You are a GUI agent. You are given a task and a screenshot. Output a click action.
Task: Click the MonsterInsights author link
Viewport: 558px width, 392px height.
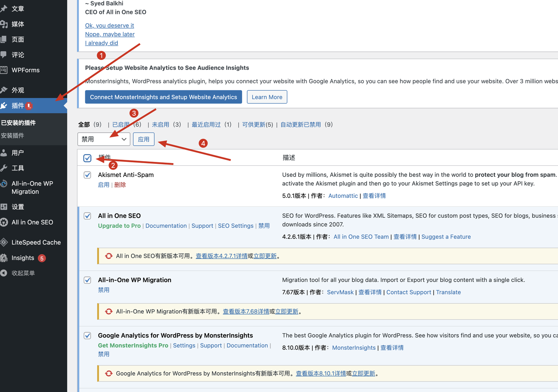tap(354, 348)
